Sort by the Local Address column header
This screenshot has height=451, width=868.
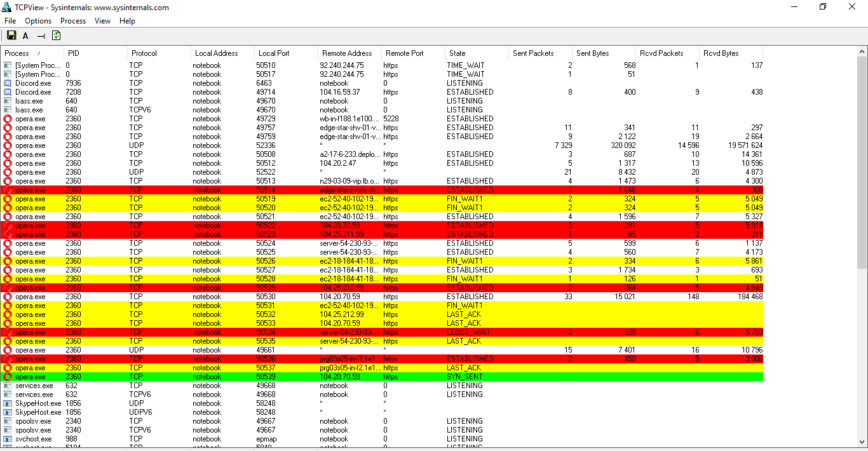pos(222,53)
